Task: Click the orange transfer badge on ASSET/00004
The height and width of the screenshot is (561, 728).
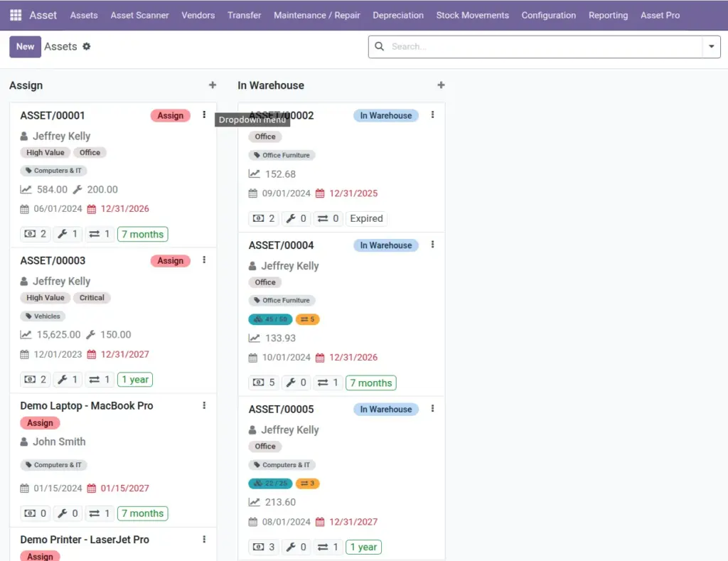Action: (x=307, y=319)
